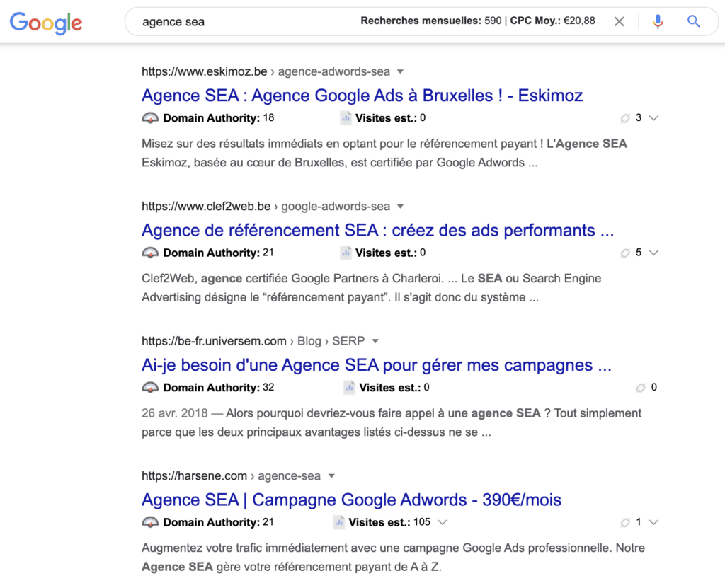Image resolution: width=725 pixels, height=588 pixels.
Task: Click the Google logo
Action: click(45, 23)
